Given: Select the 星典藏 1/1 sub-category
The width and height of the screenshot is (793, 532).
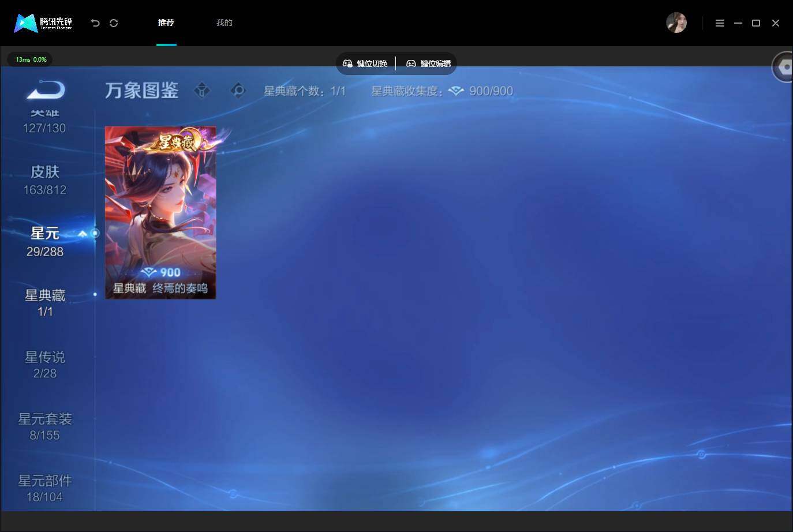Looking at the screenshot, I should click(45, 303).
